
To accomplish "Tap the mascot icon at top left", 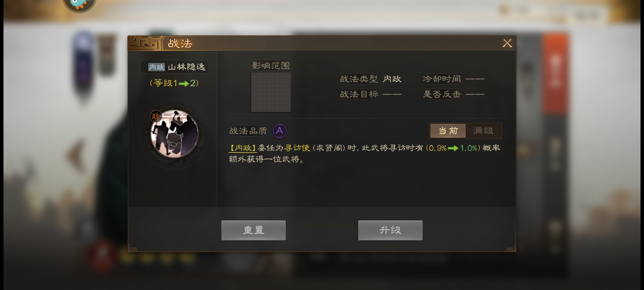I will click(79, 4).
